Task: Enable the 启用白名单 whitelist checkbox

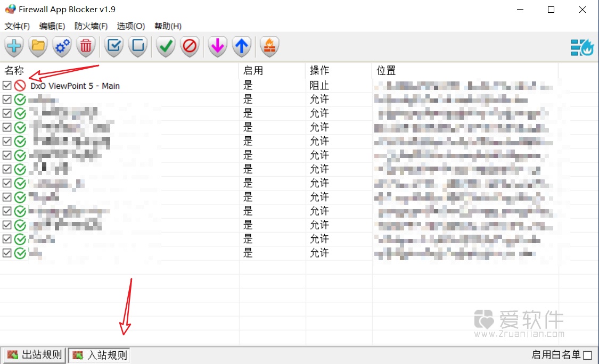Action: click(588, 354)
